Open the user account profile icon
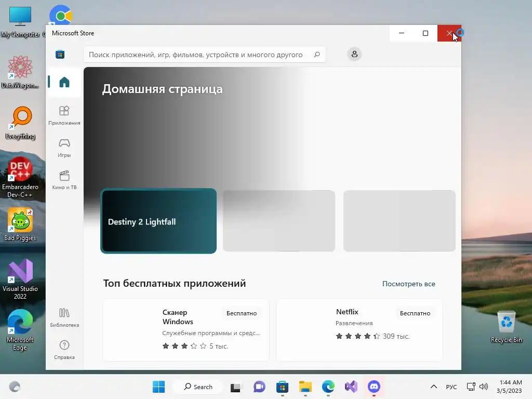This screenshot has width=532, height=399. 354,54
